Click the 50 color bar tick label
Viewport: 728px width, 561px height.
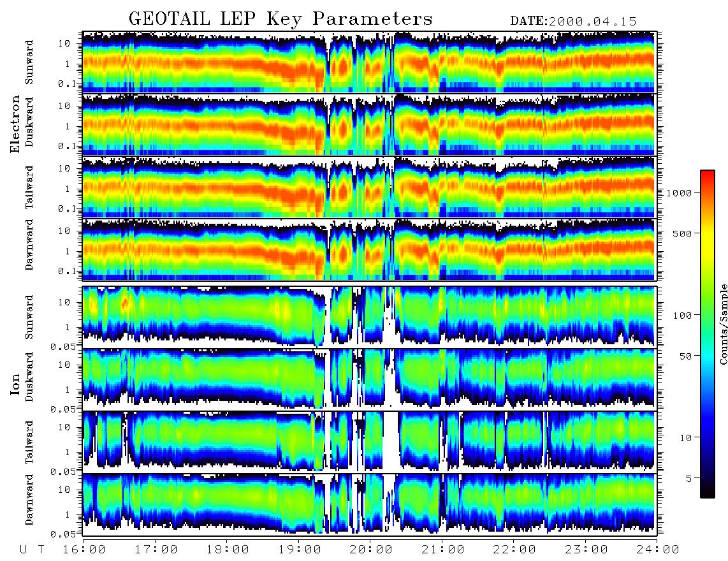click(x=686, y=356)
